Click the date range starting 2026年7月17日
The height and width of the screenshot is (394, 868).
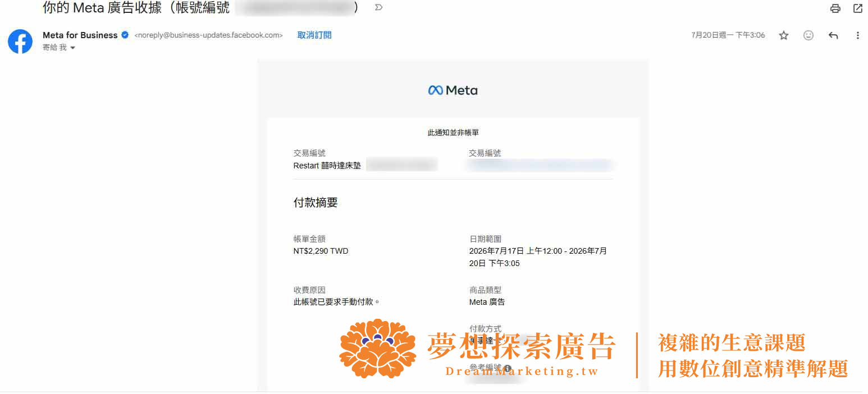[x=538, y=257]
